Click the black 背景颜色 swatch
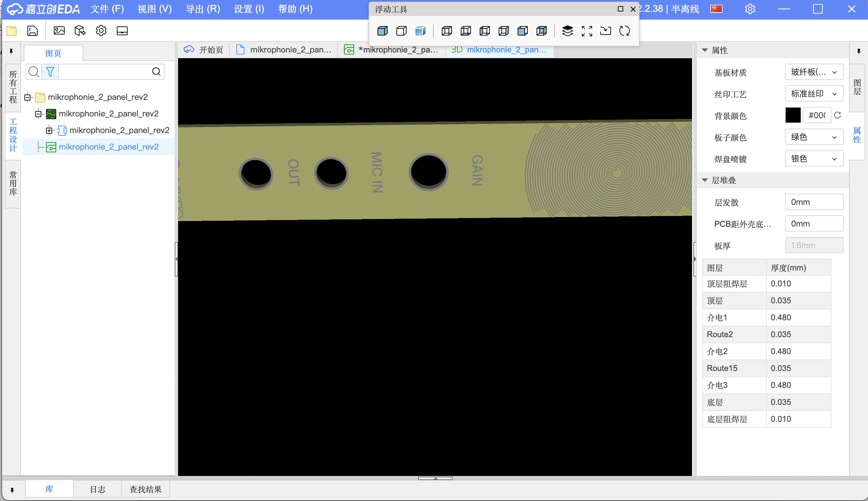Viewport: 868px width, 501px height. click(793, 115)
